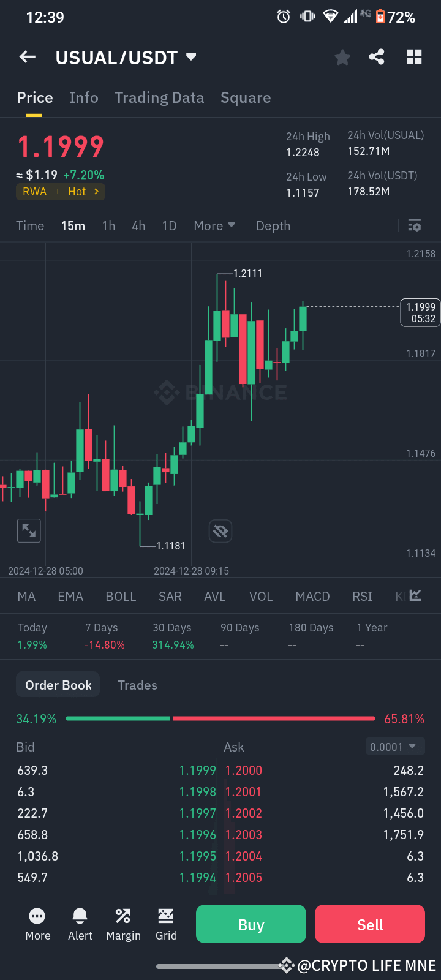This screenshot has width=441, height=980.
Task: Open the share icon in the top bar
Action: [377, 56]
